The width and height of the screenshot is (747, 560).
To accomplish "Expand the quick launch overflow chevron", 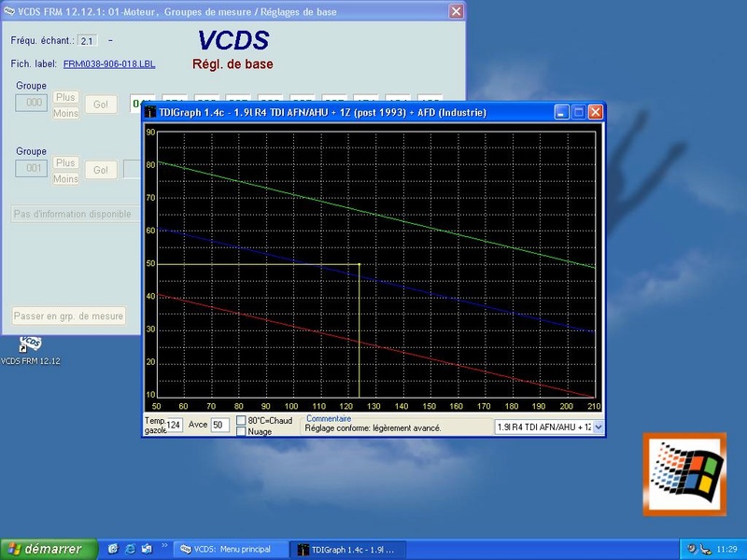I will (165, 544).
